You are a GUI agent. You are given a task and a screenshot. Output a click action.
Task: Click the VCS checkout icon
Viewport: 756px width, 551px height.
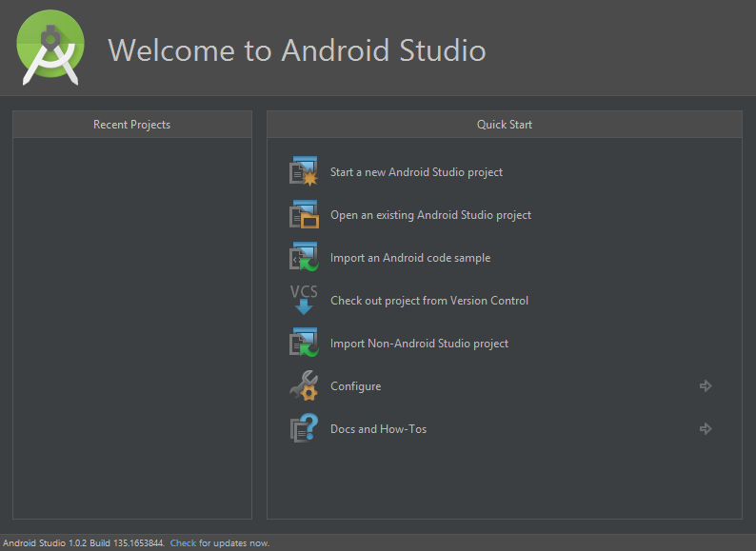304,300
